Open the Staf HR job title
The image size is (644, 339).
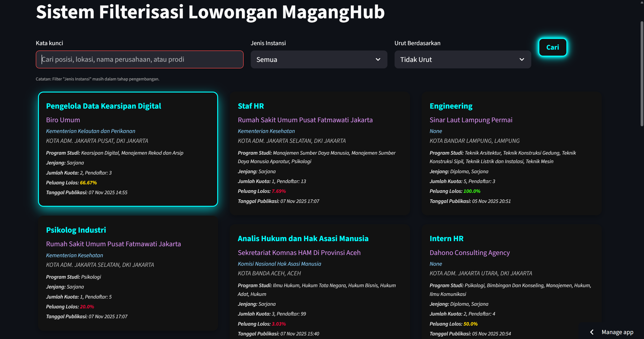251,106
